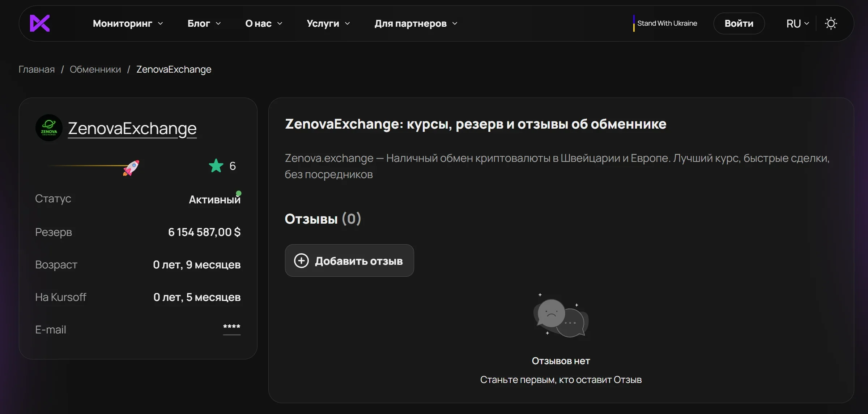Click the green rating star icon
Image resolution: width=868 pixels, height=414 pixels.
pos(216,166)
